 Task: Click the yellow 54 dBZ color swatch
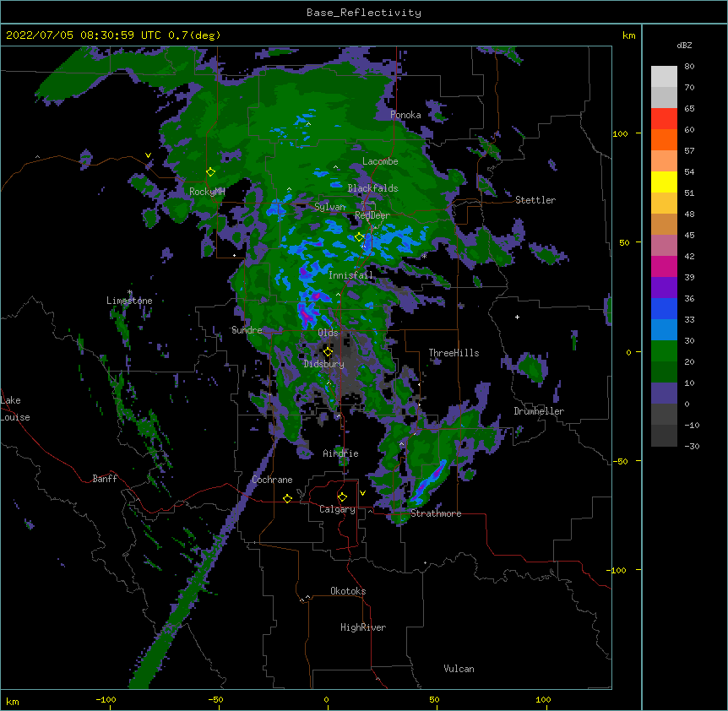point(664,182)
